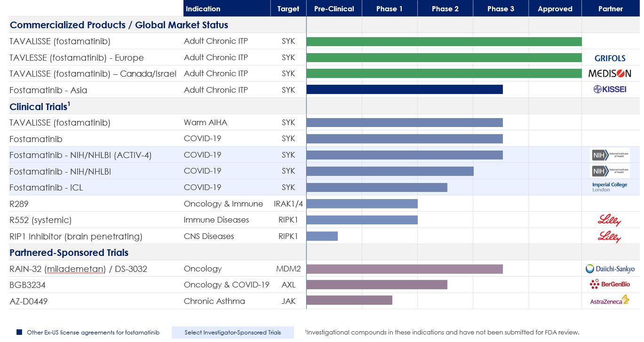Click the R289 product name
The height and width of the screenshot is (342, 644).
19,204
